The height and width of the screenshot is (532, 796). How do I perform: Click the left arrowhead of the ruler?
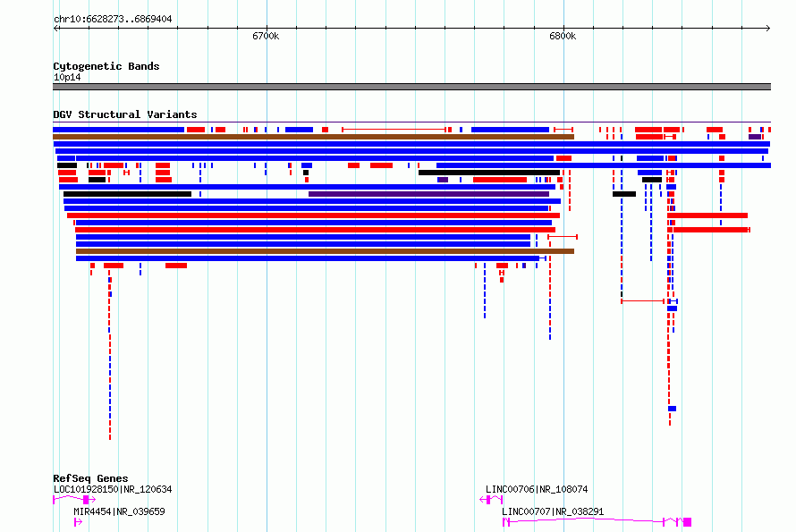pos(55,29)
